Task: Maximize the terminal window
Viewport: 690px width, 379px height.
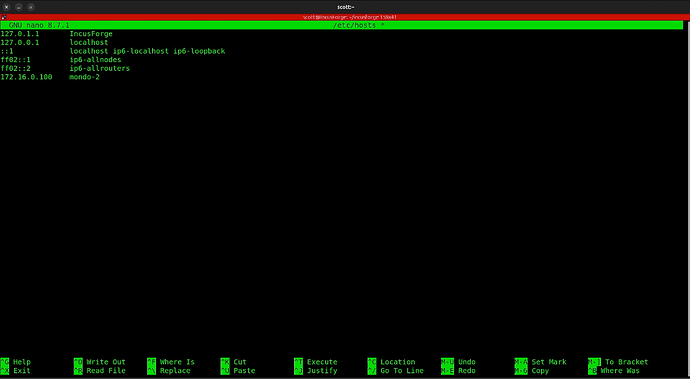Action: pos(31,7)
